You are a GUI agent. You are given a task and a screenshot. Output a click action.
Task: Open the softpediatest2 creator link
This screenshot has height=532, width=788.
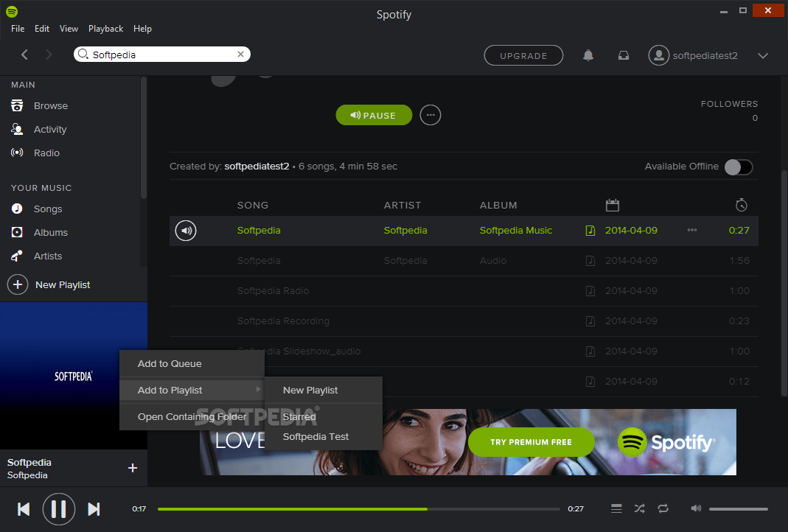pyautogui.click(x=257, y=167)
